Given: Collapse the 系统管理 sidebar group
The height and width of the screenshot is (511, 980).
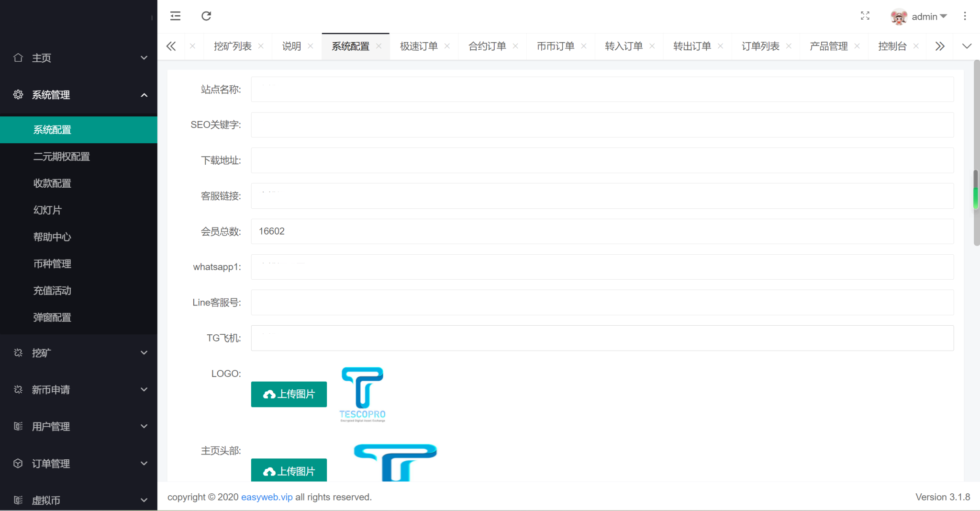Looking at the screenshot, I should (x=78, y=95).
